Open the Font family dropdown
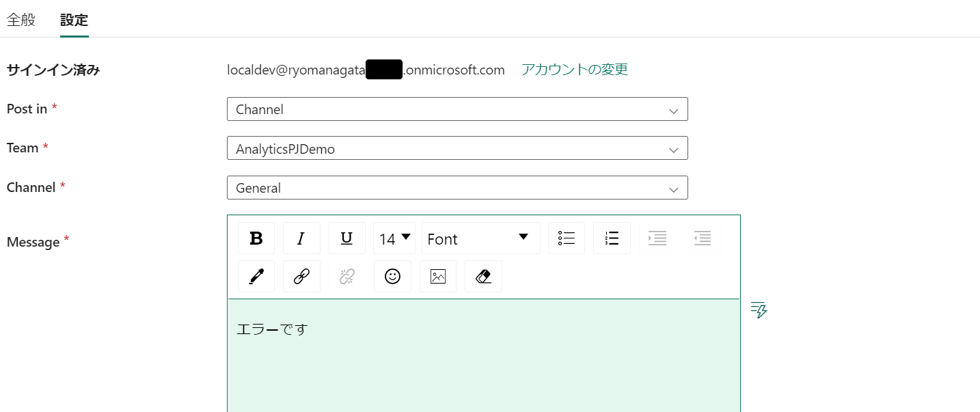The height and width of the screenshot is (412, 980). click(481, 238)
